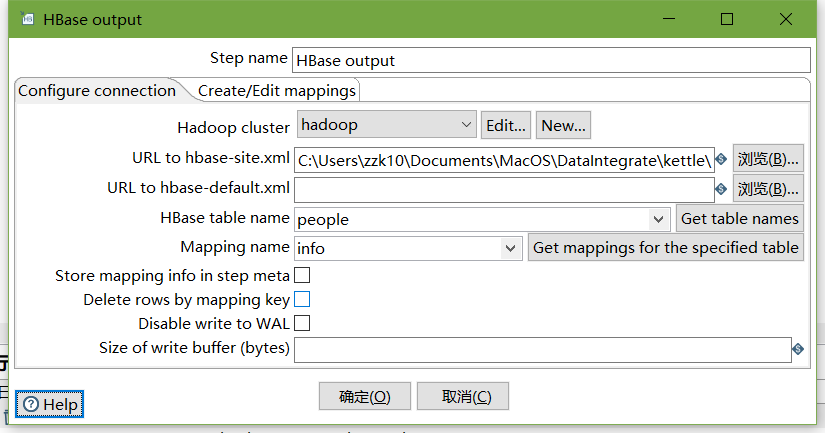Click variable icon beside write buffer field

point(798,349)
